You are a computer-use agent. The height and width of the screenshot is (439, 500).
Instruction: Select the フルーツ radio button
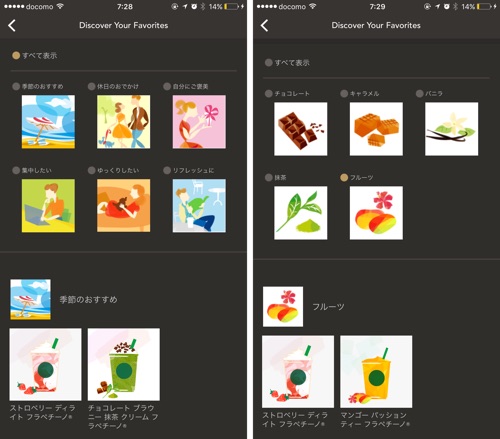coord(344,177)
